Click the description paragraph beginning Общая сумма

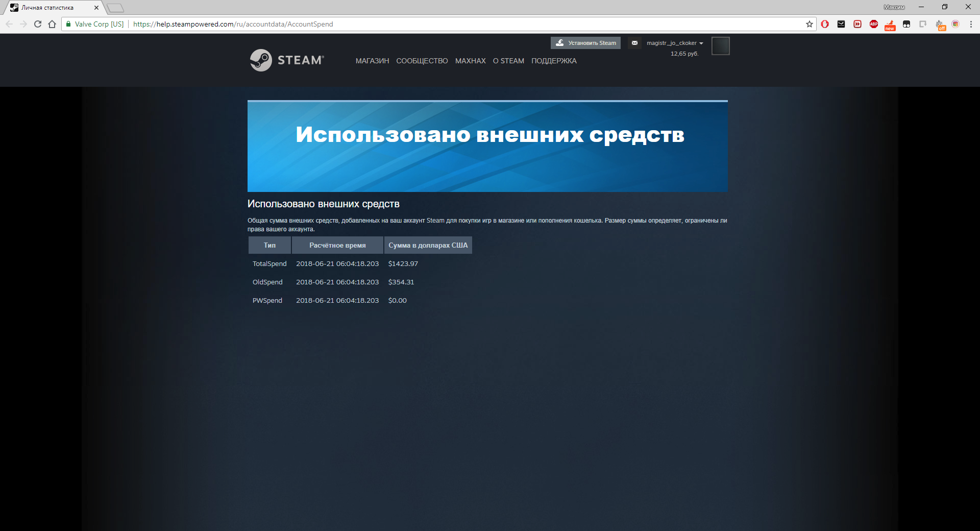pyautogui.click(x=487, y=225)
